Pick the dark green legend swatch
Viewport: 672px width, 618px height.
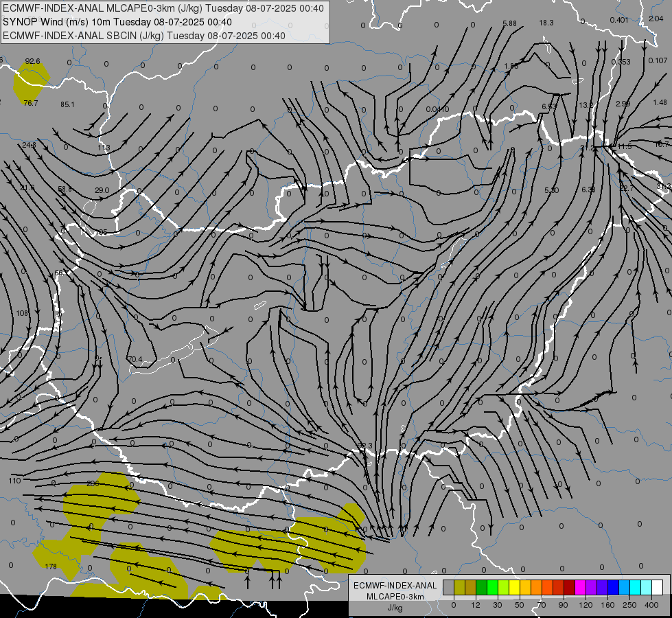pos(482,587)
